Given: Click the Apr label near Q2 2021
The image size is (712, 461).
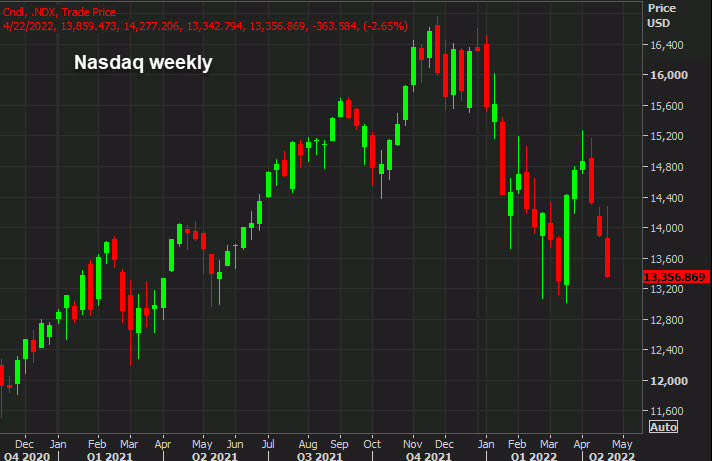Looking at the screenshot, I should coord(163,444).
